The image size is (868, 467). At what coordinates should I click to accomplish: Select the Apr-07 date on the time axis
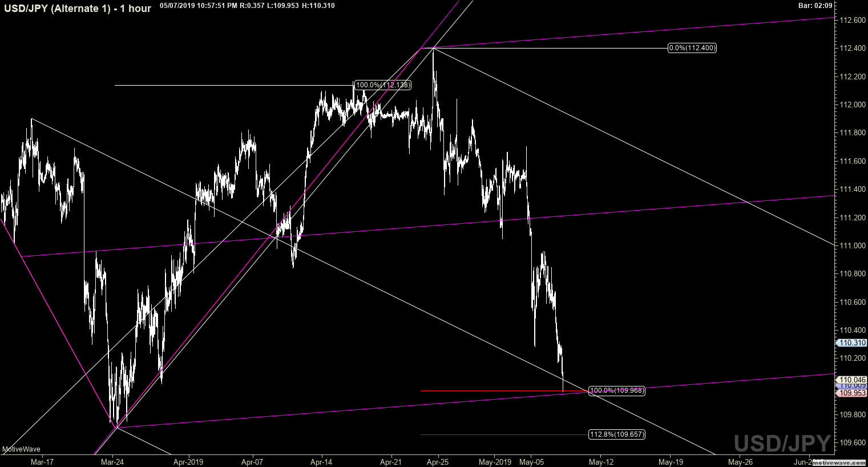coord(252,461)
